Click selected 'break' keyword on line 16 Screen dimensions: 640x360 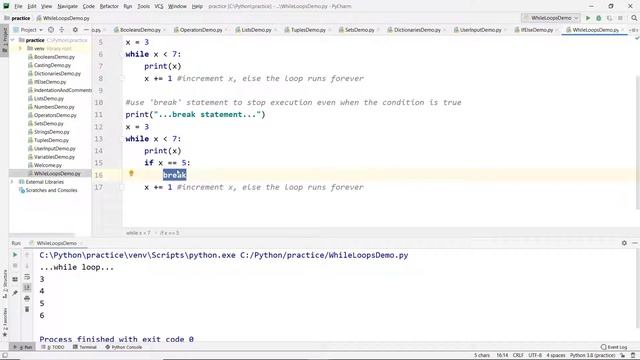click(174, 175)
